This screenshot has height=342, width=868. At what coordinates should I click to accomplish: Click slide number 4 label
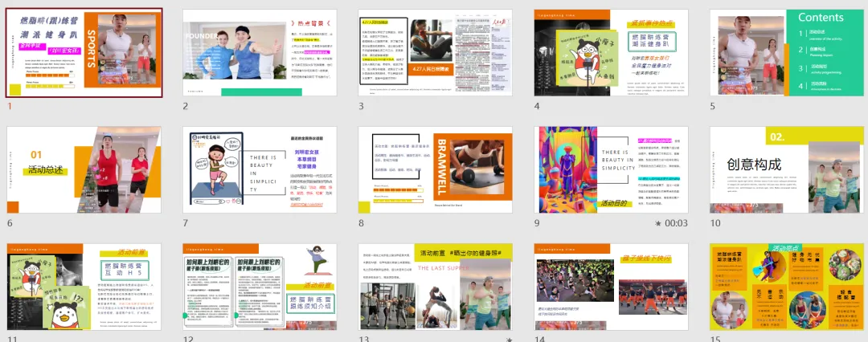[537, 106]
